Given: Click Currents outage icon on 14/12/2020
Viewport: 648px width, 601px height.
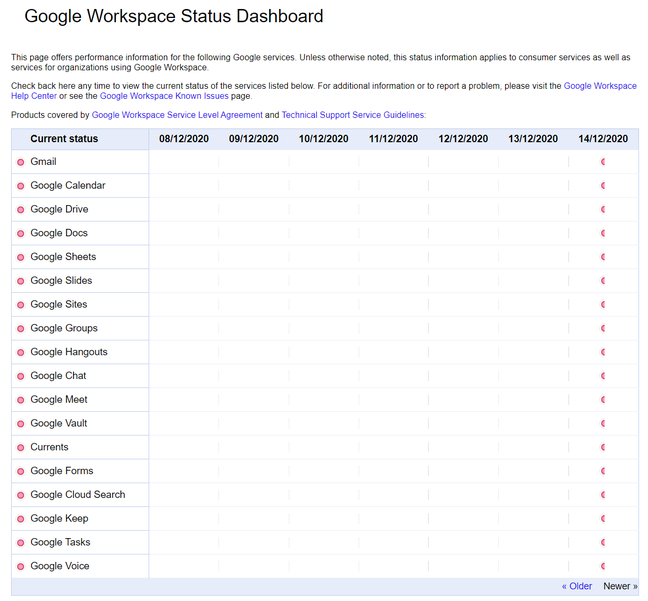Looking at the screenshot, I should pyautogui.click(x=603, y=447).
